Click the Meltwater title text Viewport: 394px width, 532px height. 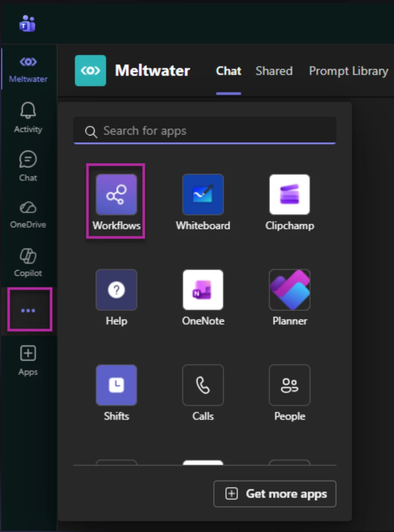152,71
